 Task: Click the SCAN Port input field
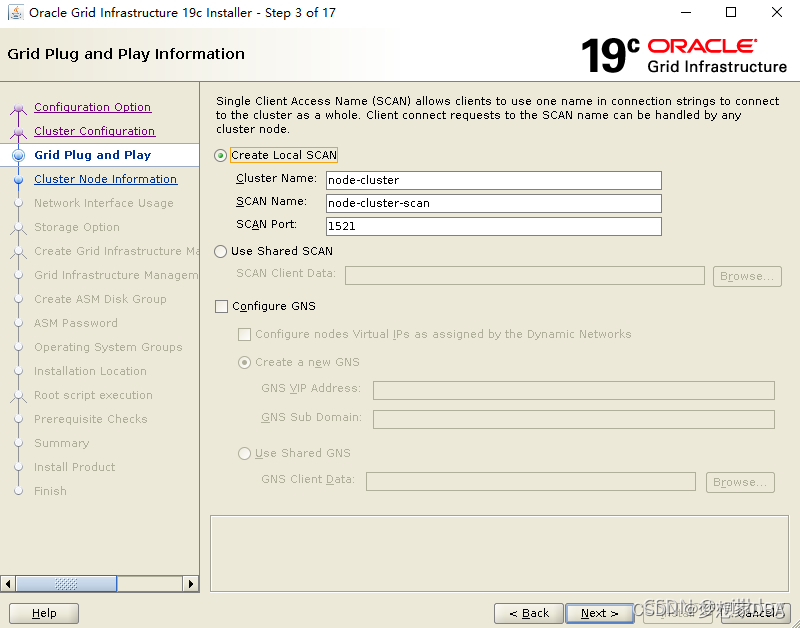tap(494, 226)
